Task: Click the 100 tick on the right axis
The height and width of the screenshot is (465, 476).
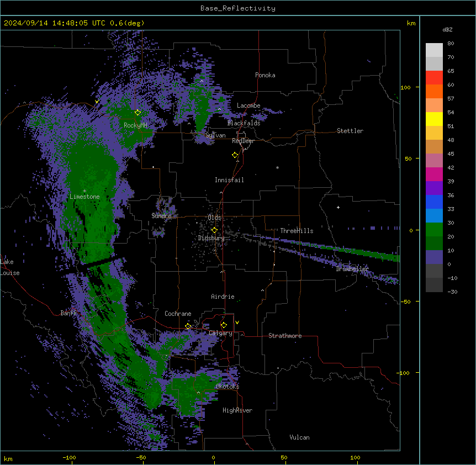Action: 405,87
